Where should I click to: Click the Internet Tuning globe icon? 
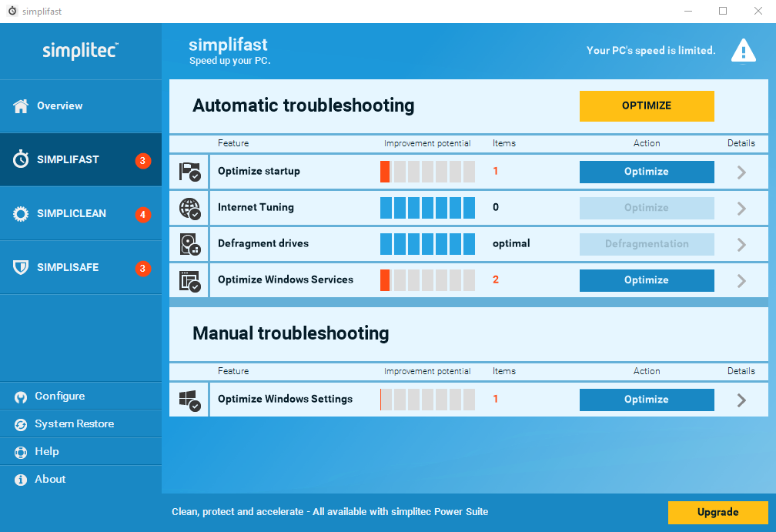(189, 208)
